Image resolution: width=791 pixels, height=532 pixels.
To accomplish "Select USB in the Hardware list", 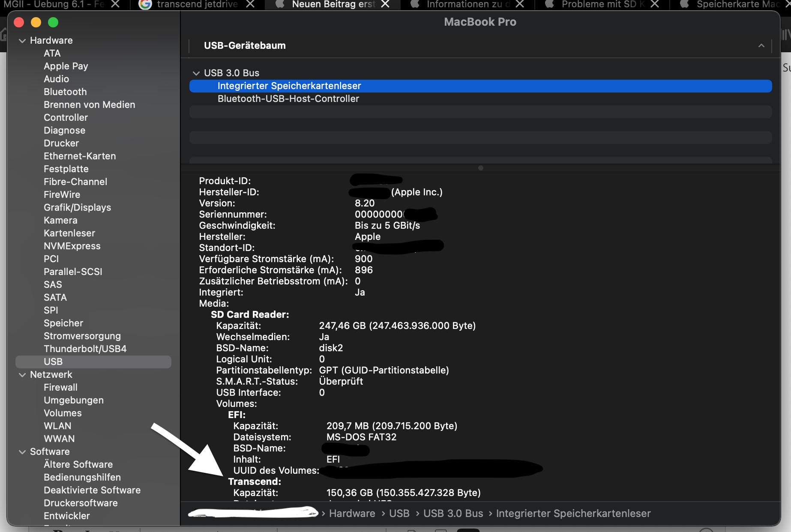I will coord(93,362).
